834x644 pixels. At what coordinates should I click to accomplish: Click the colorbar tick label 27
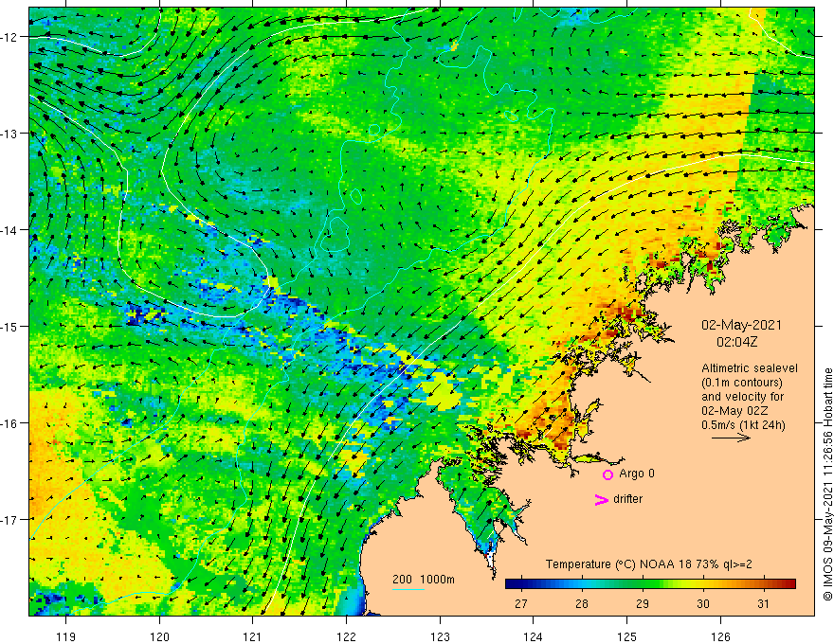point(521,603)
